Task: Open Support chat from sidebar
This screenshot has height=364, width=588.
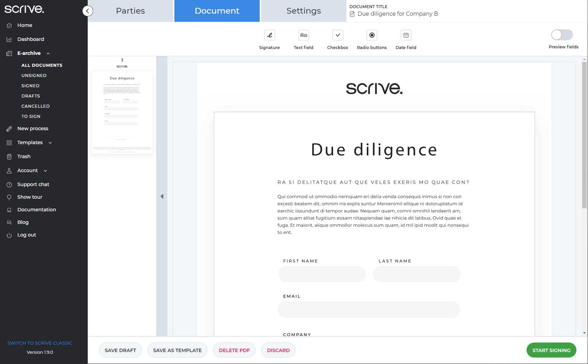Action: [33, 184]
